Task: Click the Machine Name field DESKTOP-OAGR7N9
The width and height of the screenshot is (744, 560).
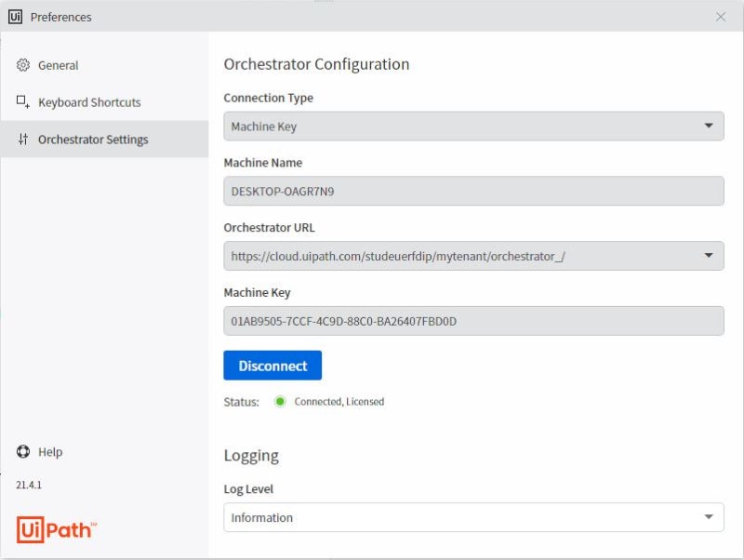Action: click(x=473, y=191)
